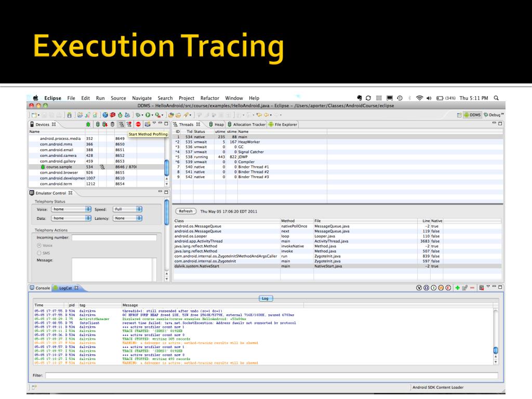Open the Project menu
The height and width of the screenshot is (399, 532).
(187, 98)
